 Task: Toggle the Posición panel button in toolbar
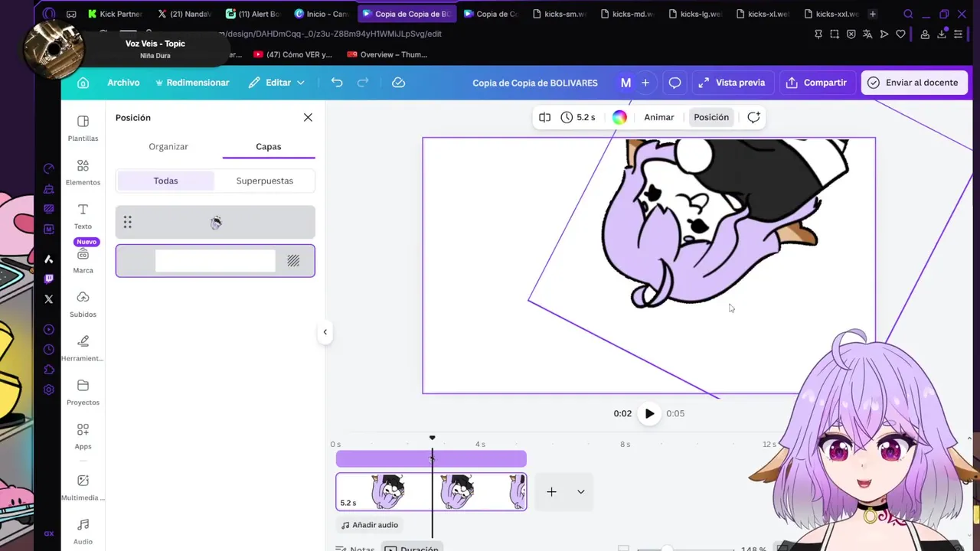pos(711,117)
